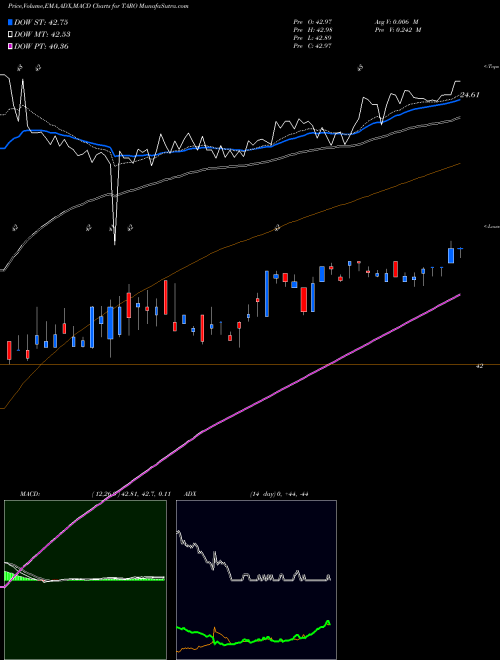Click the blue DOW ST legend swatch
Image resolution: width=500 pixels, height=660 pixels.
[x=11, y=23]
